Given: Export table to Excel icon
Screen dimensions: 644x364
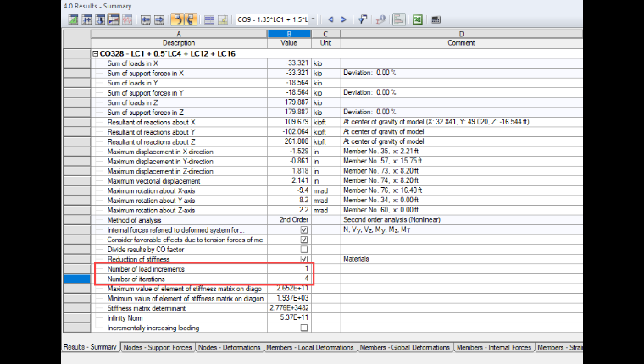Looking at the screenshot, I should point(418,19).
